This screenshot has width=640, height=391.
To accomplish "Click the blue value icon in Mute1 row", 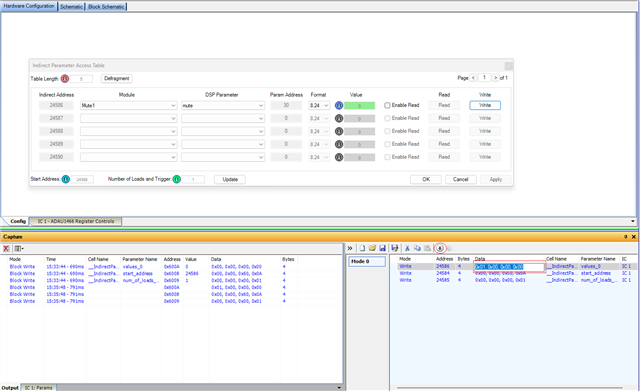I will point(339,105).
